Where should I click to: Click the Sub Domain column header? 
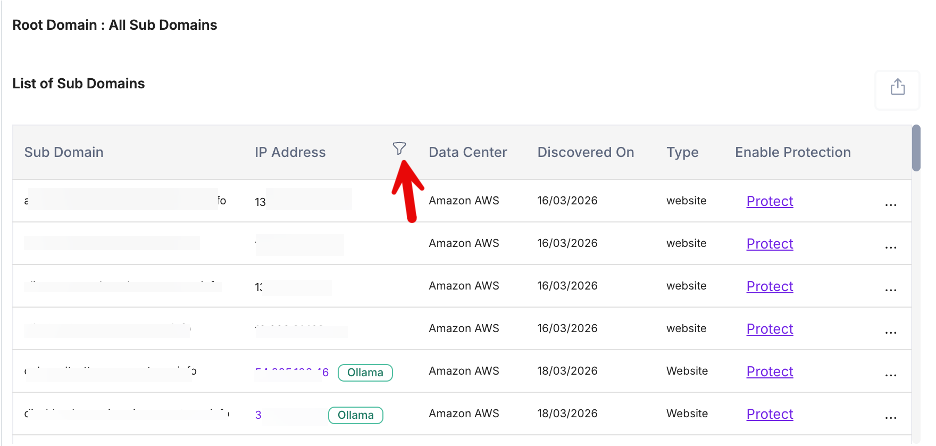click(x=64, y=153)
